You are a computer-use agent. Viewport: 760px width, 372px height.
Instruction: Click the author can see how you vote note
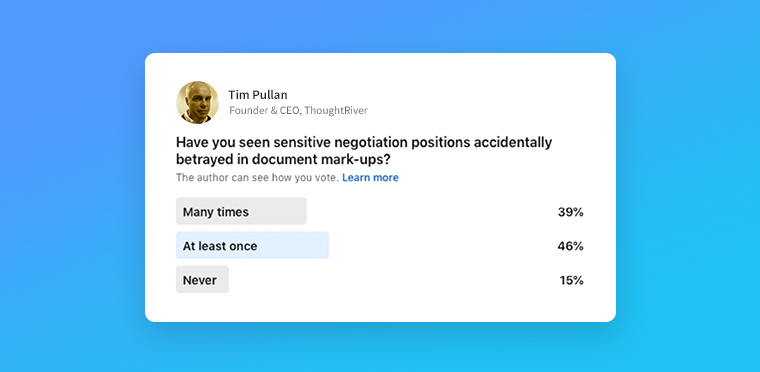point(257,178)
